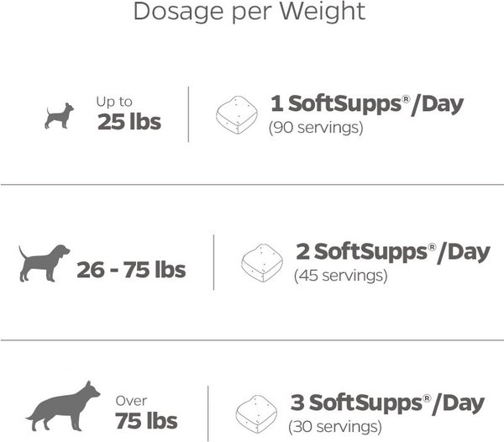This screenshot has width=504, height=442.
Task: Select the 26 - 75 lbs weight label
Action: point(131,270)
